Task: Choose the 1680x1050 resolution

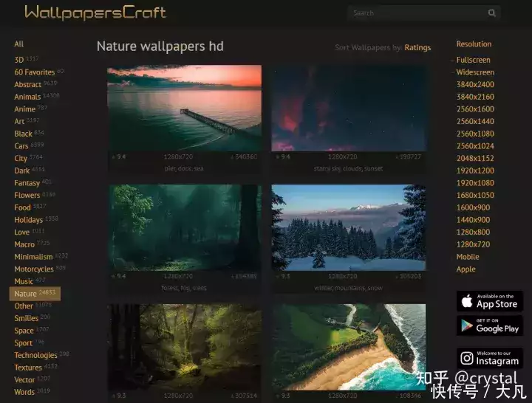Action: pos(475,196)
